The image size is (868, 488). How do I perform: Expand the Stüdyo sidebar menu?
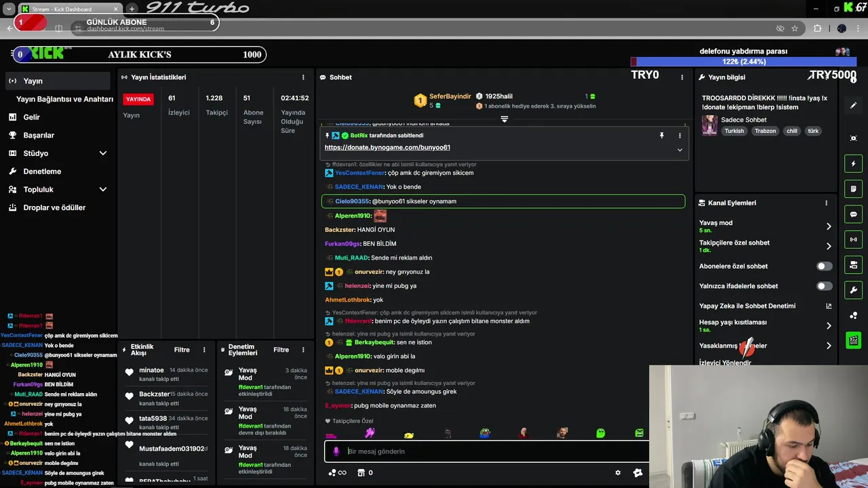tap(103, 153)
